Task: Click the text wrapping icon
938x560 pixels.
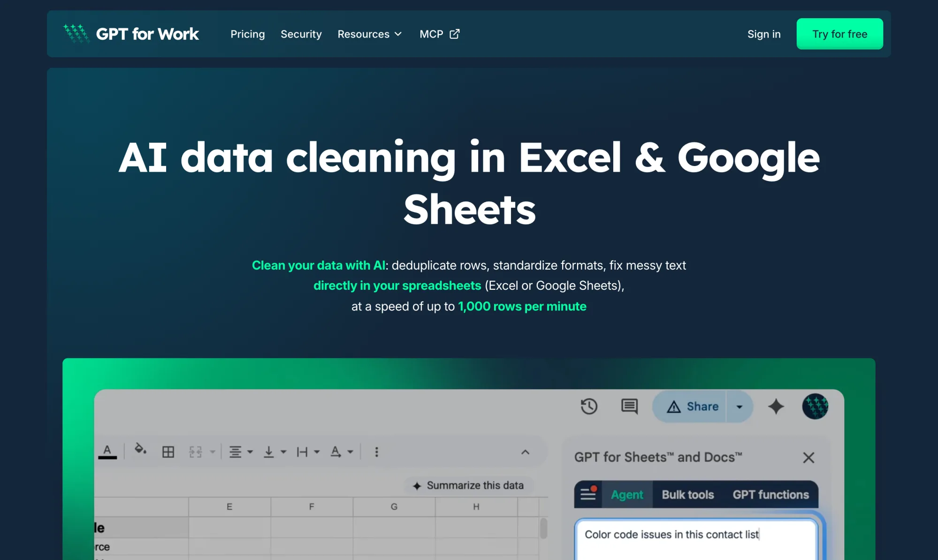Action: (302, 452)
